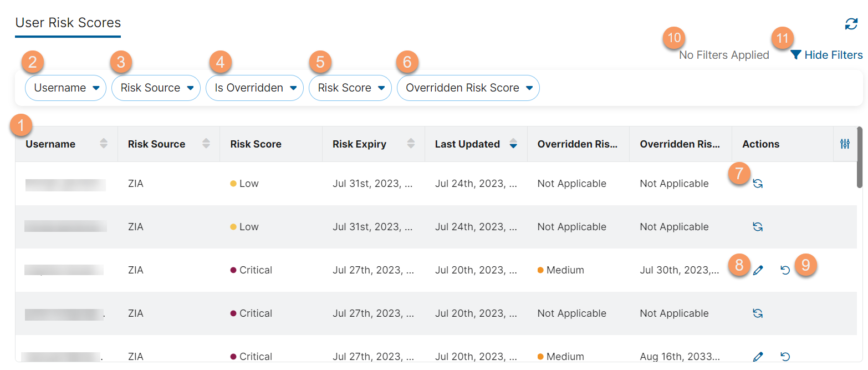Expand the Risk Source filter
This screenshot has width=868, height=370.
coord(156,88)
